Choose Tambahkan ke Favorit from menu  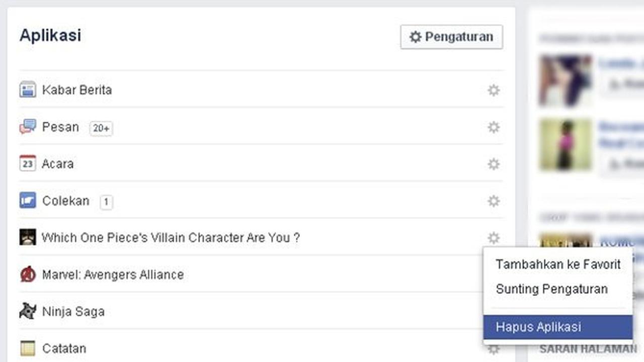click(558, 264)
